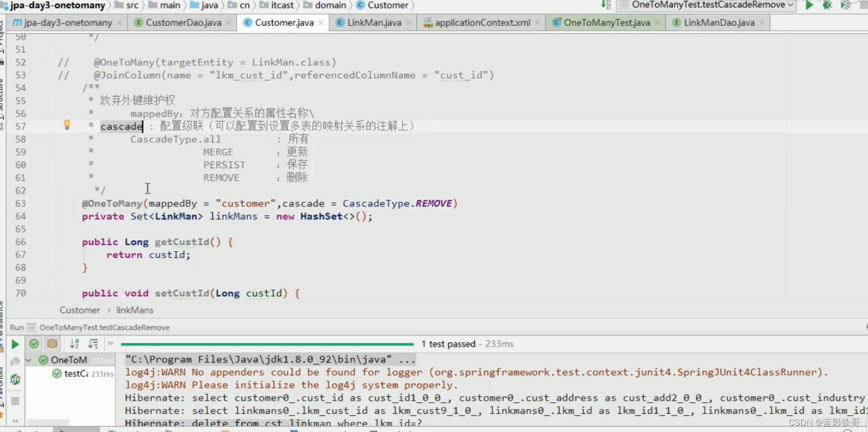The image size is (868, 432).
Task: Close the LinkMan.java tab
Action: click(409, 23)
